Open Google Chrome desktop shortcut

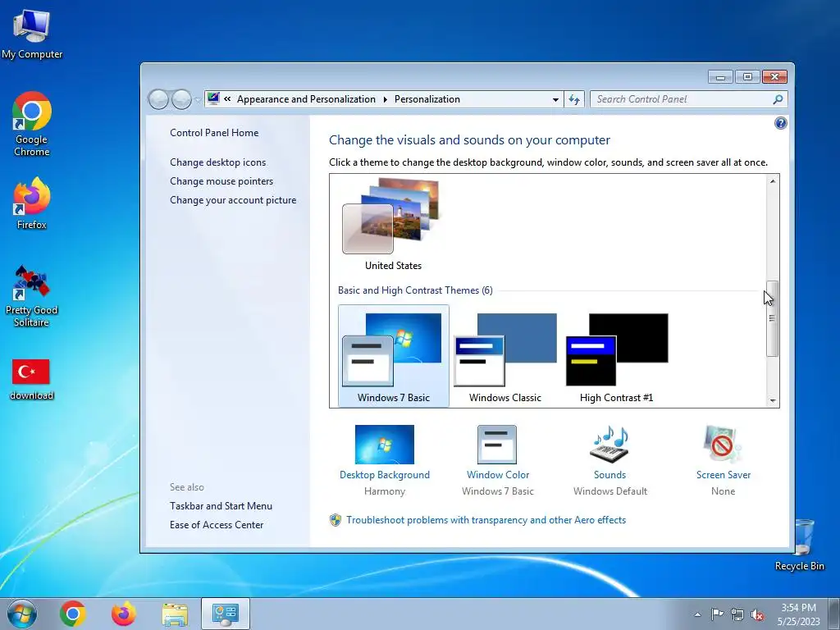(x=32, y=125)
